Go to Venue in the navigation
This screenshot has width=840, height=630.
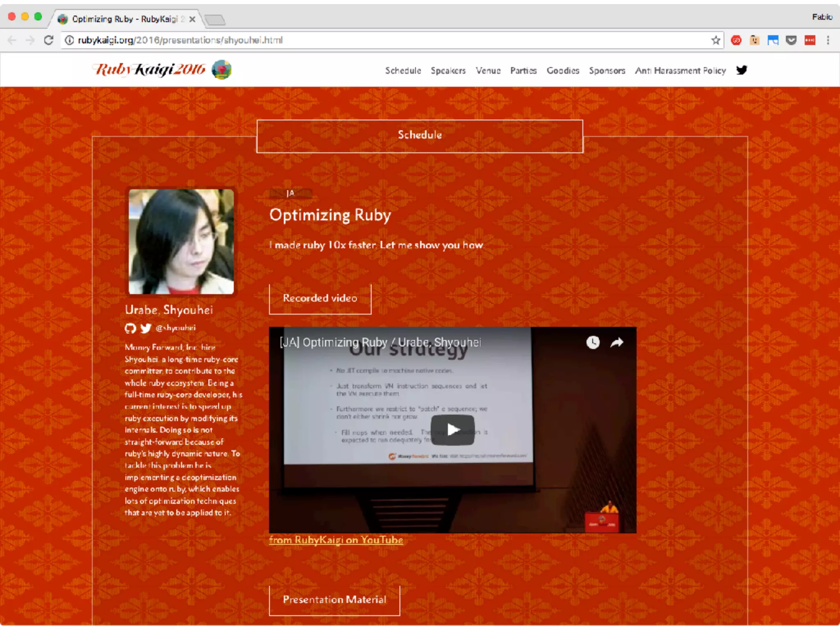click(488, 71)
